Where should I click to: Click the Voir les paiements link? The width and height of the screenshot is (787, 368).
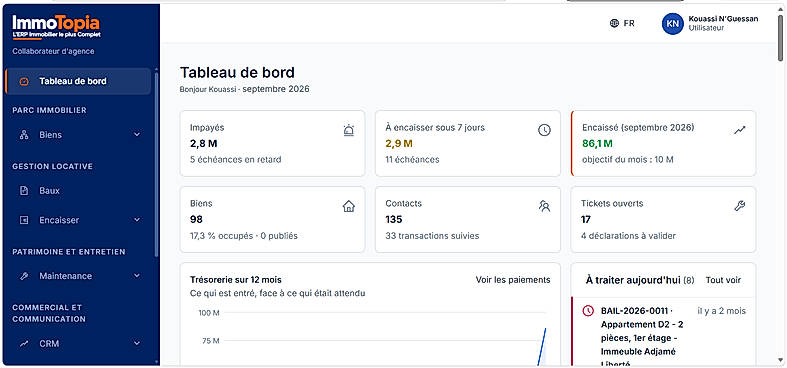click(x=513, y=280)
